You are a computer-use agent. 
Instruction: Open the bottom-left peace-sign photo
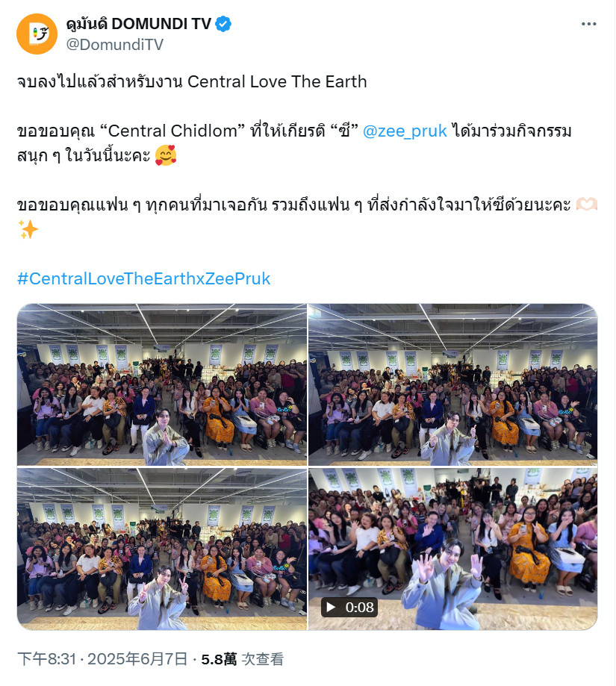[162, 549]
